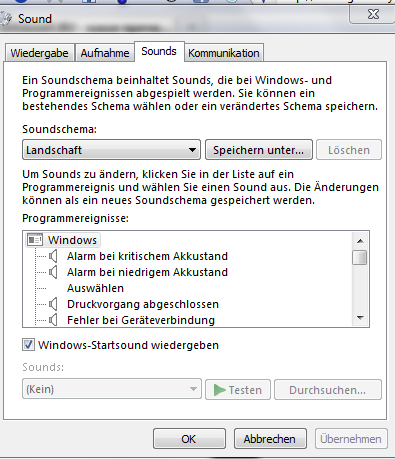Open the (Kein) Sounds dropdown
The image size is (395, 459).
(112, 389)
